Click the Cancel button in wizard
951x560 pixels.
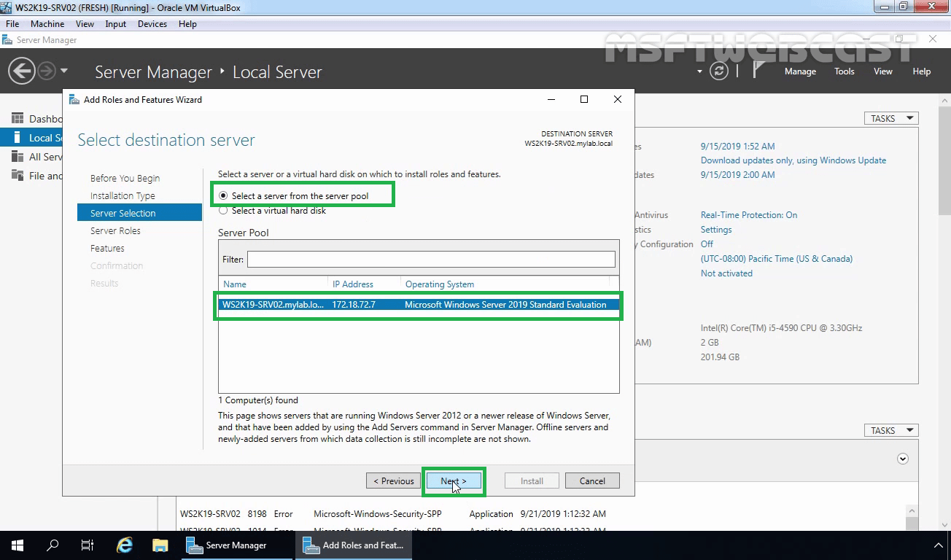coord(592,481)
